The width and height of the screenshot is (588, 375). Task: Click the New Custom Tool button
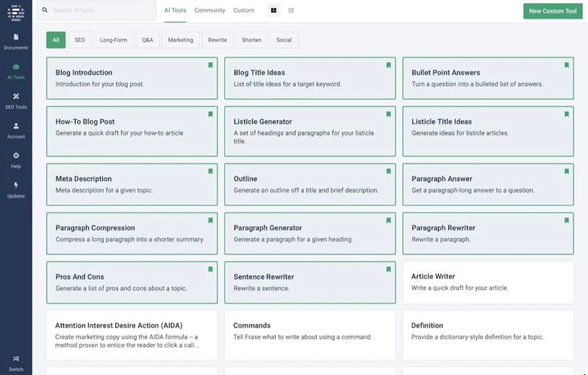(553, 11)
